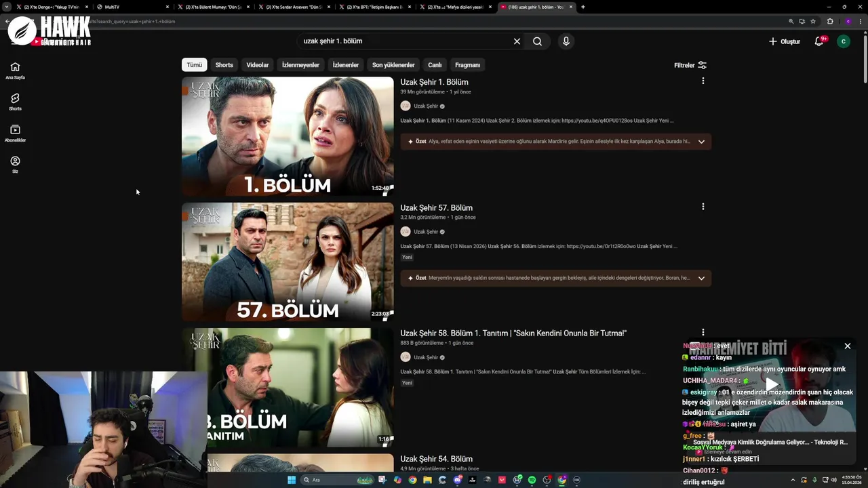Open 58. Bölüm 1. Tanıtım video title
The image size is (868, 488).
(513, 333)
